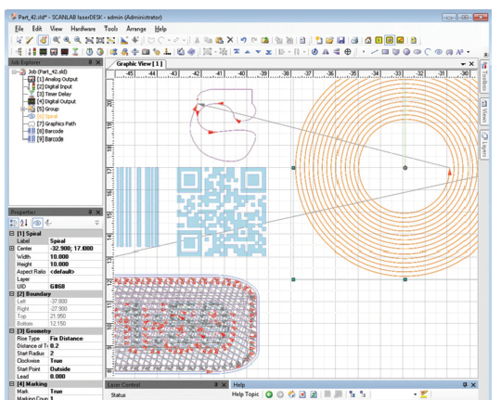Open the Help menu
Screen dimensions: 500x400
tap(161, 29)
